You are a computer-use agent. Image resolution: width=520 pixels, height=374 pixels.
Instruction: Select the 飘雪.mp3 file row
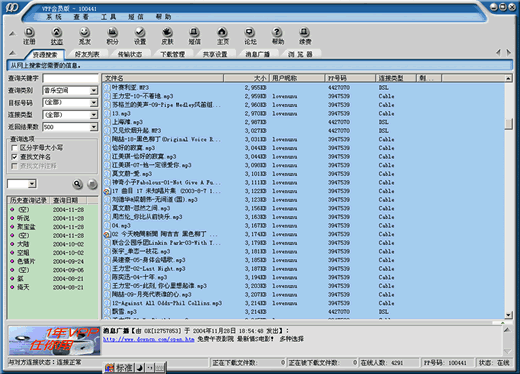point(304,312)
